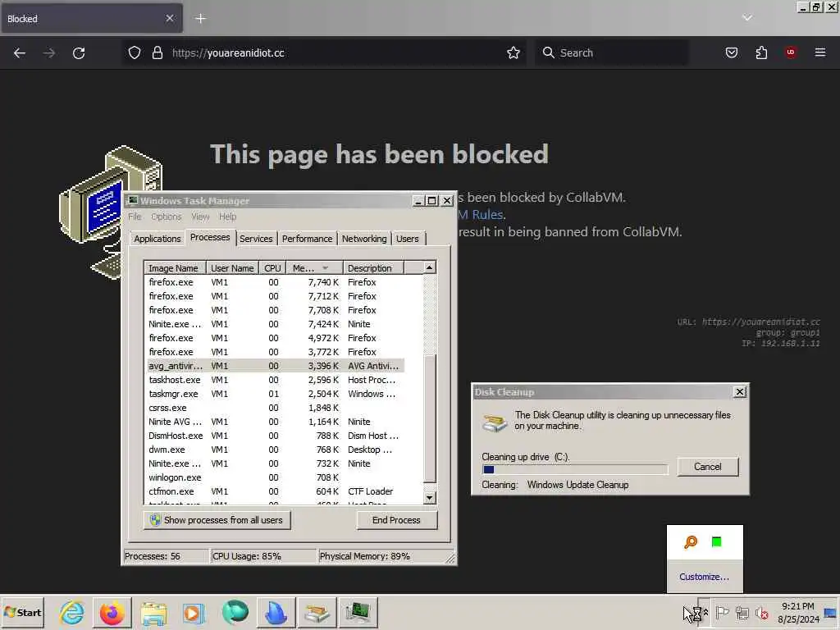Select the avg_antivir... process row
Screen dimensions: 840x630
(276, 366)
